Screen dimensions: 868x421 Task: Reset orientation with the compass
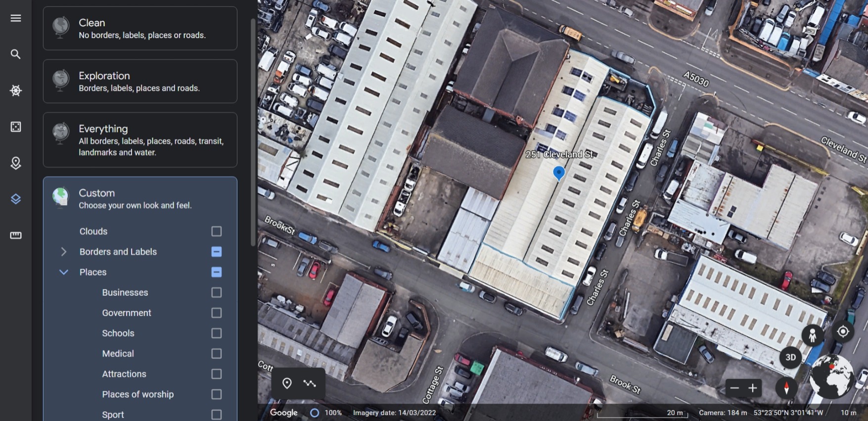pyautogui.click(x=786, y=388)
